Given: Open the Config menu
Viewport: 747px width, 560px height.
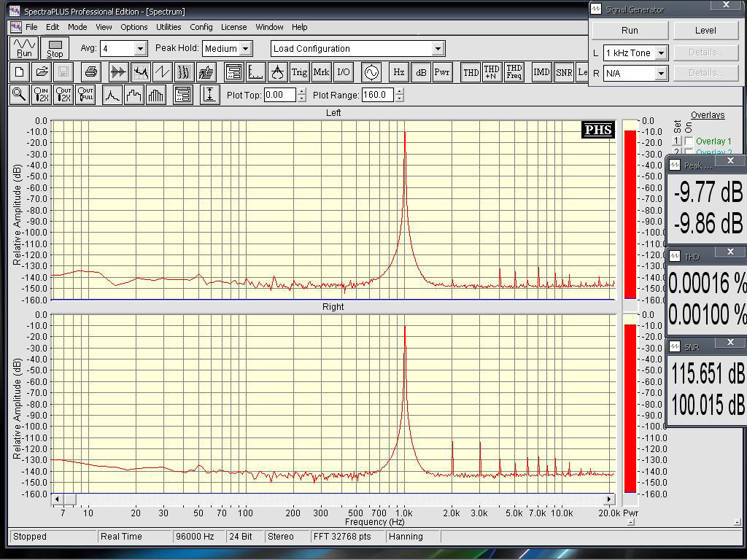Looking at the screenshot, I should (201, 27).
